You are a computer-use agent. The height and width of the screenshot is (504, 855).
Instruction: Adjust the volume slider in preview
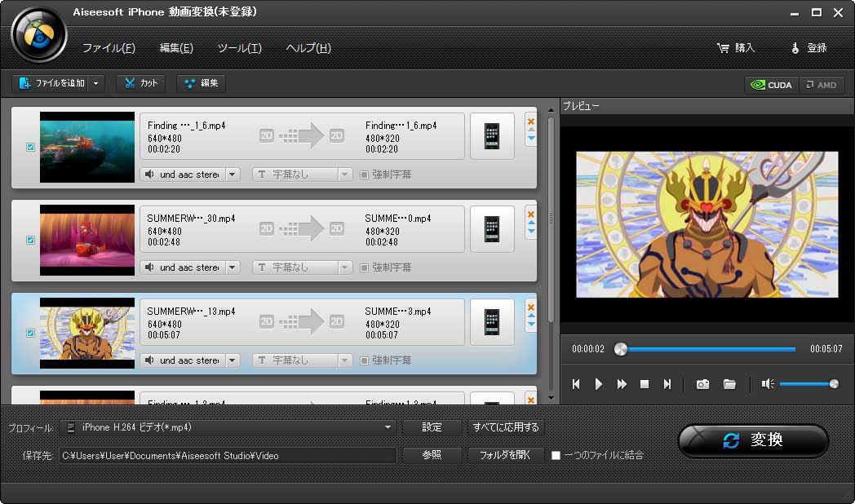(806, 384)
